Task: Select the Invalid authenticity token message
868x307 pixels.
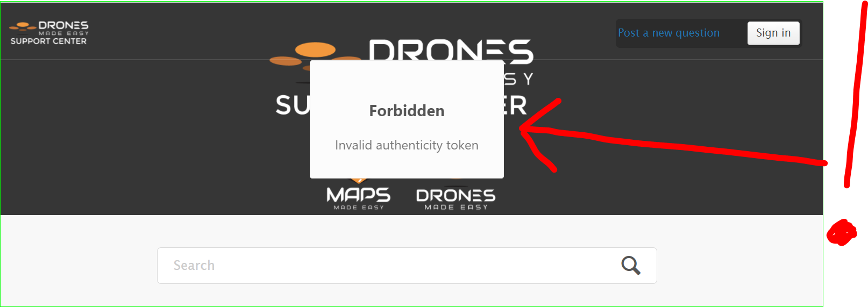Action: point(407,145)
